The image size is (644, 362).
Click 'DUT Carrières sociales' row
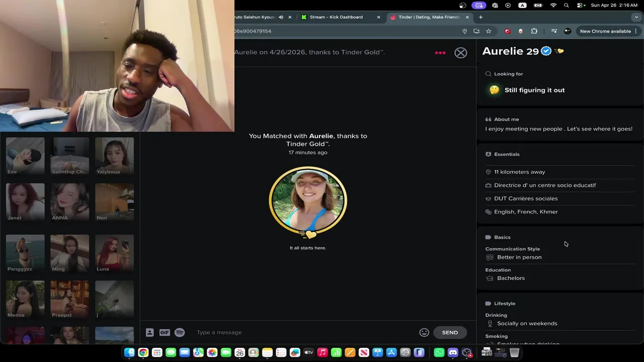[559, 199]
